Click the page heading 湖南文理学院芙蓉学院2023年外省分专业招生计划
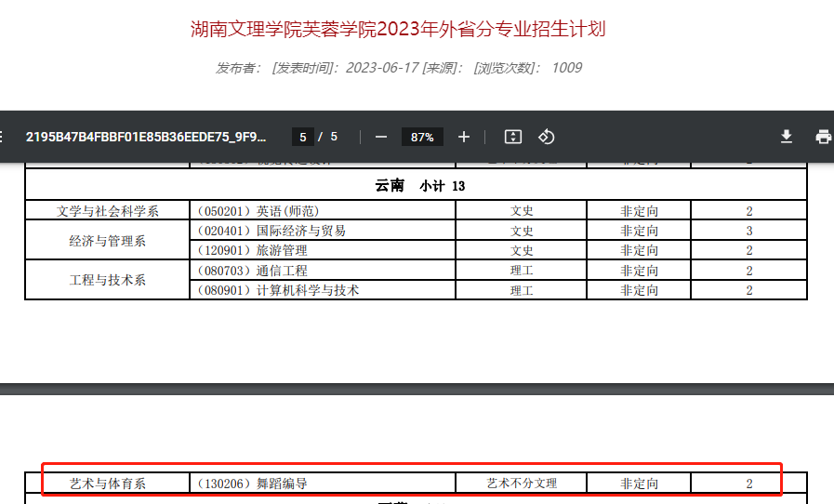834x504 pixels. click(398, 29)
